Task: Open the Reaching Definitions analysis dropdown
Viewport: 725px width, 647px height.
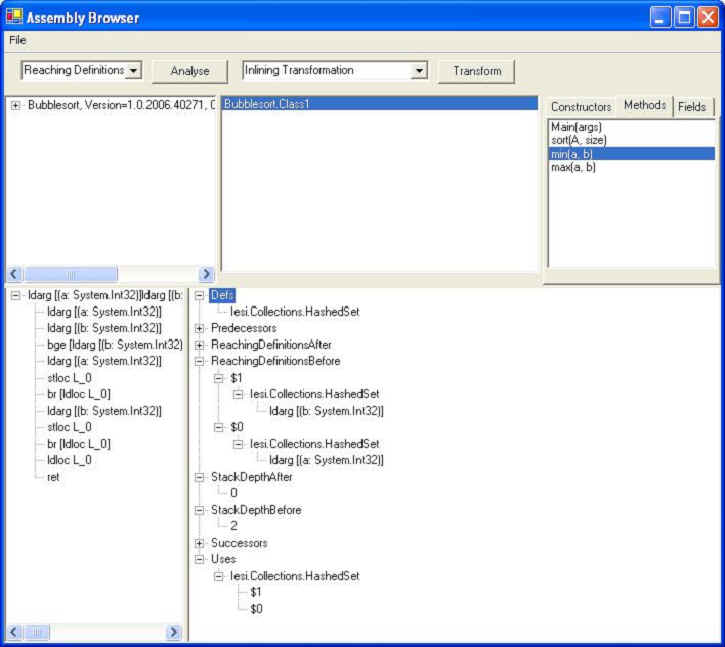Action: 134,71
